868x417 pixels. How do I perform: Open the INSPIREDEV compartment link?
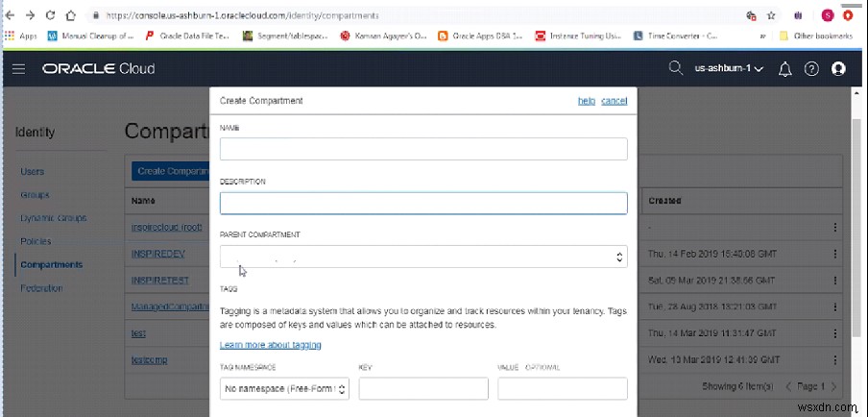pos(157,254)
